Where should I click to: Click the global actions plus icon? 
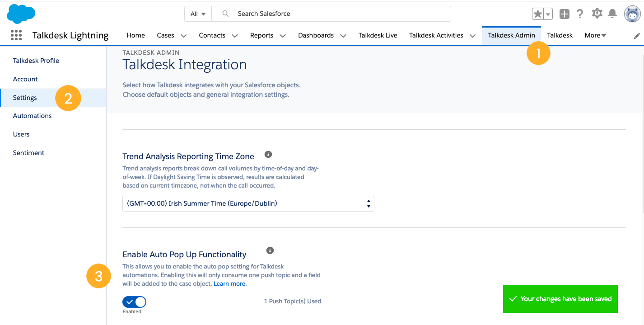tap(565, 14)
